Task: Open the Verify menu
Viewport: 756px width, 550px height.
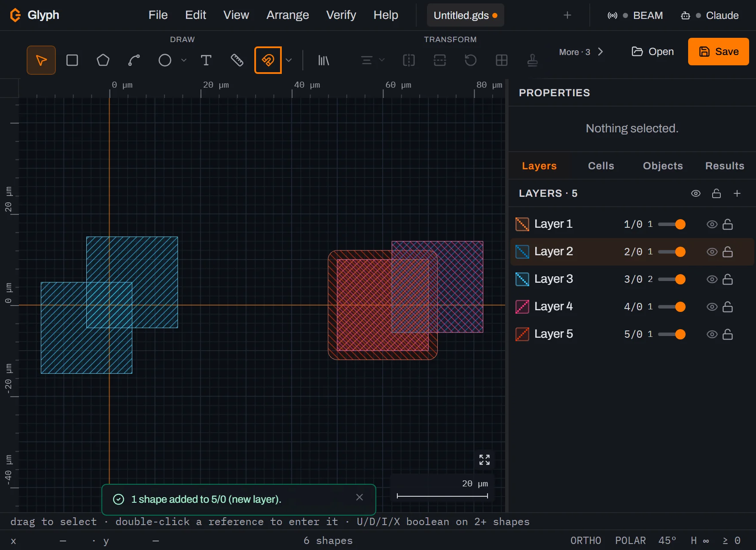Action: pyautogui.click(x=341, y=15)
